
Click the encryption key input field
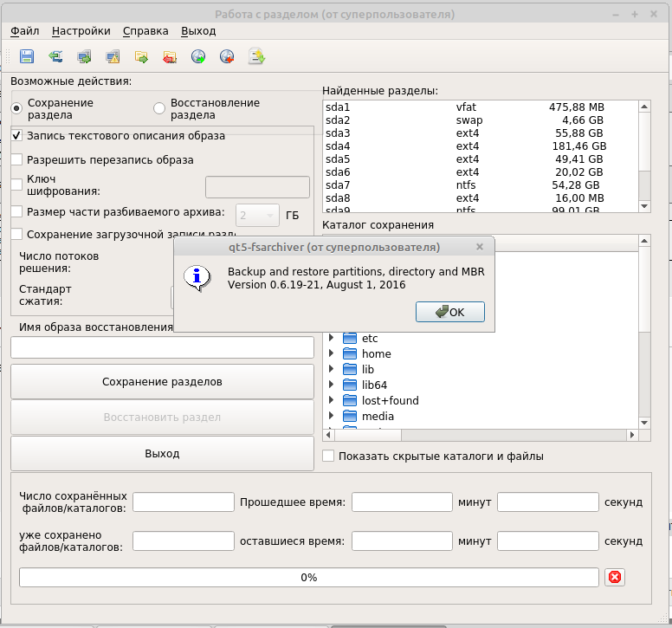click(257, 187)
